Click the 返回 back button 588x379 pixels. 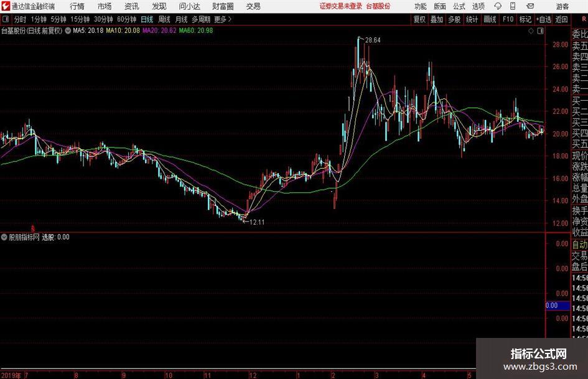(561, 19)
